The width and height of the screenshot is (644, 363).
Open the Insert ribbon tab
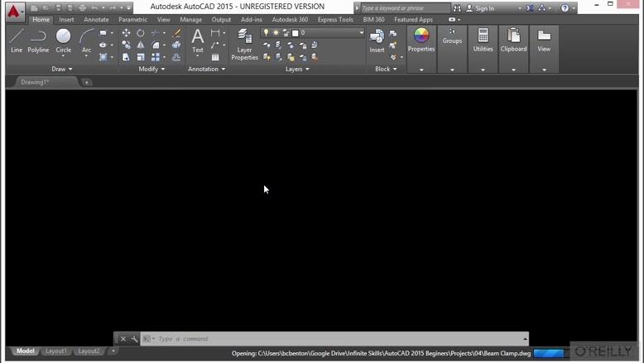click(66, 19)
